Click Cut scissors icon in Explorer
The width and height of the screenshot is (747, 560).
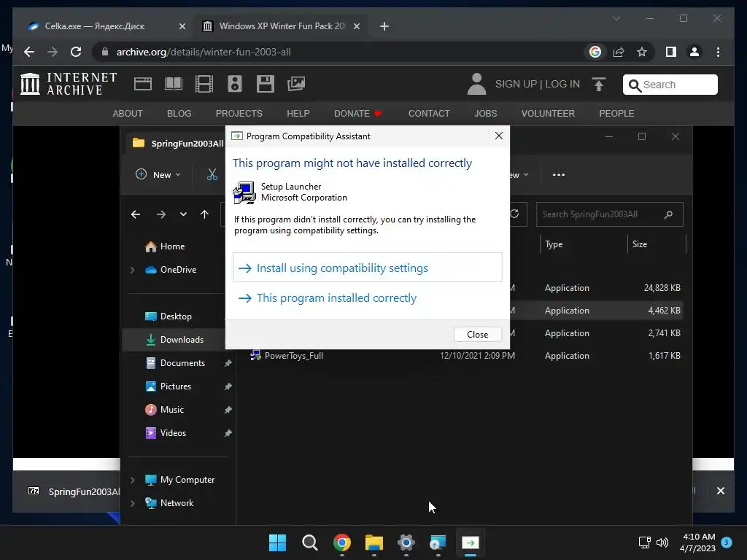(x=212, y=175)
